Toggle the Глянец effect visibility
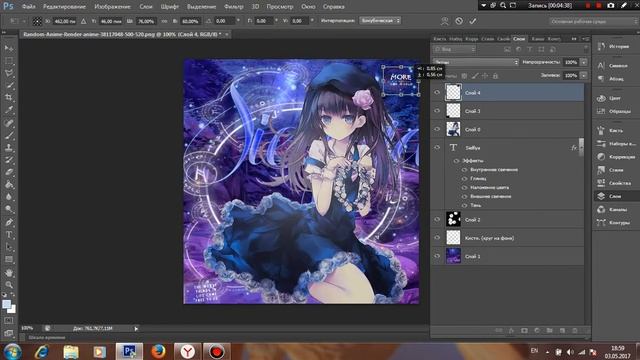 click(x=464, y=178)
